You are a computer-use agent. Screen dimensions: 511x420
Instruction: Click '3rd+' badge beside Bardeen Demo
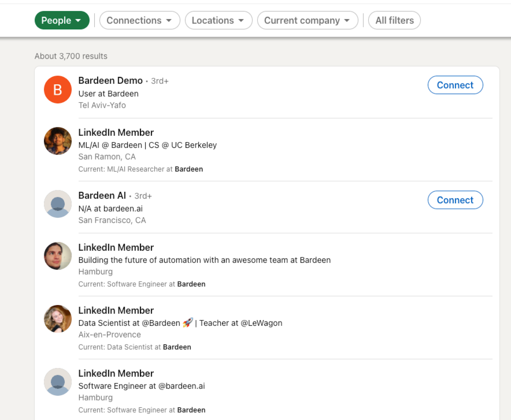coord(160,81)
